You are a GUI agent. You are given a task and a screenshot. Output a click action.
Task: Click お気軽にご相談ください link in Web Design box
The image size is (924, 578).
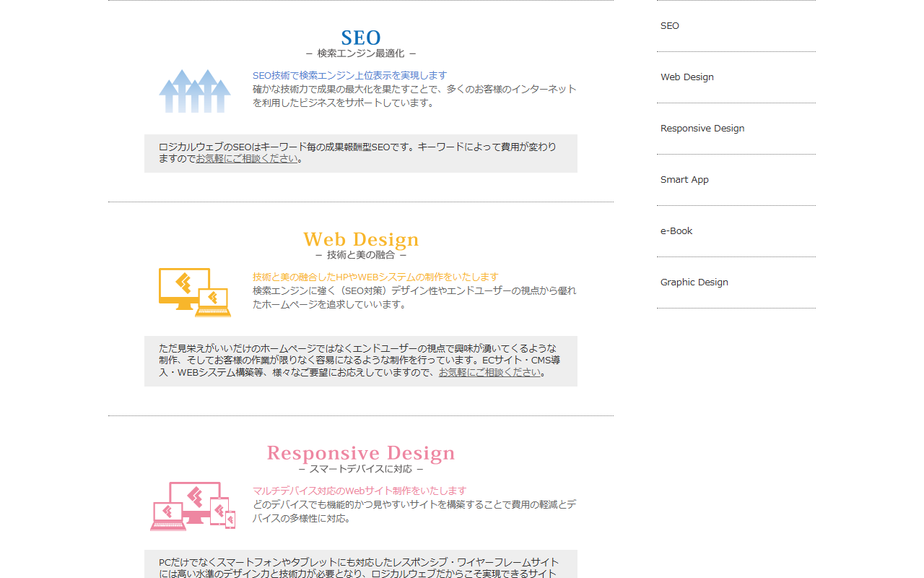point(489,371)
